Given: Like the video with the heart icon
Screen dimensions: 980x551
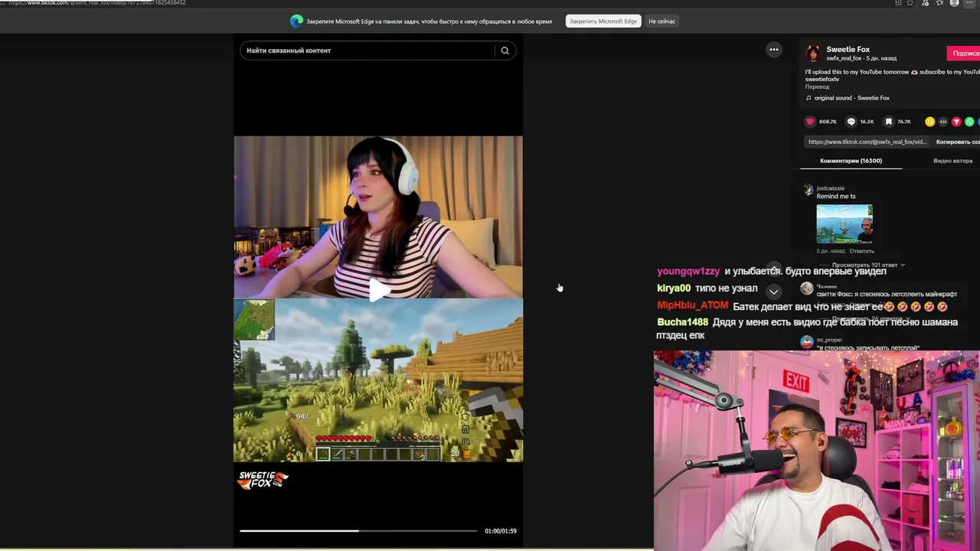Looking at the screenshot, I should tap(810, 122).
